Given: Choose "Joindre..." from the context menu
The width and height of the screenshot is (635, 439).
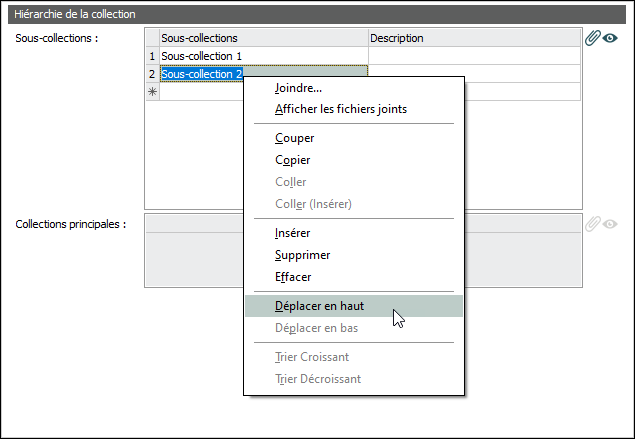Looking at the screenshot, I should (x=298, y=88).
